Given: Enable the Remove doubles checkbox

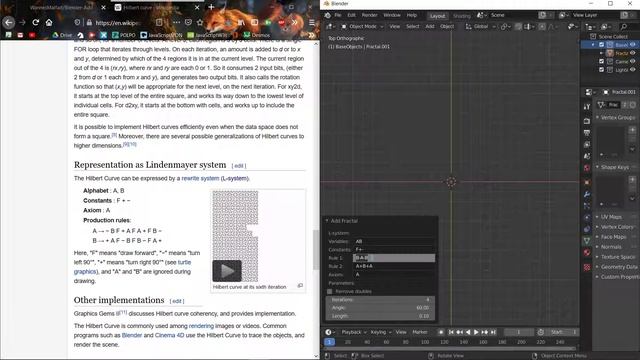Looking at the screenshot, I should [x=329, y=291].
